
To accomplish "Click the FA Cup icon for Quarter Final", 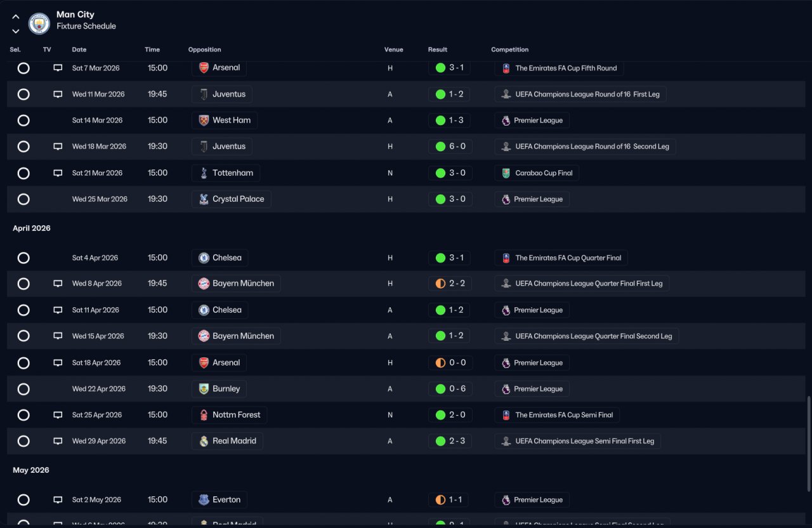I will click(x=506, y=258).
